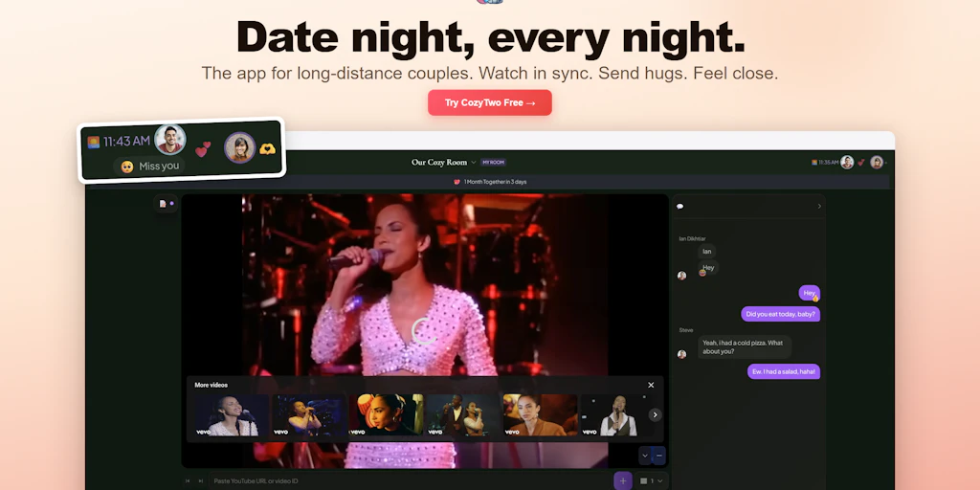Click the sender name Ian Dikhtiar in chat

point(693,238)
